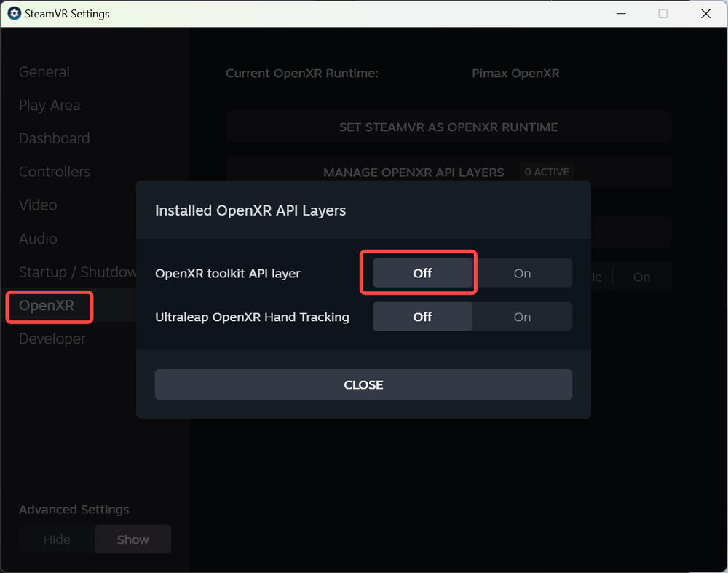Open the Controllers settings tab
The width and height of the screenshot is (728, 573).
point(55,172)
